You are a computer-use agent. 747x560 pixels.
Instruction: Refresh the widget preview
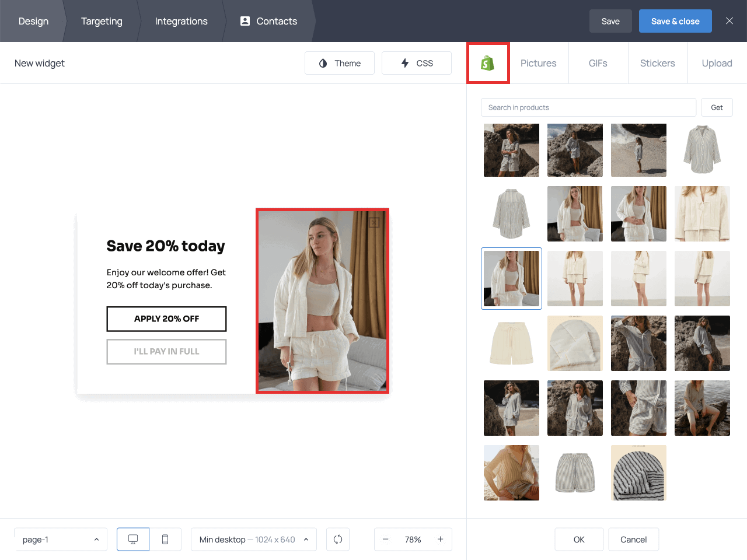coord(338,539)
